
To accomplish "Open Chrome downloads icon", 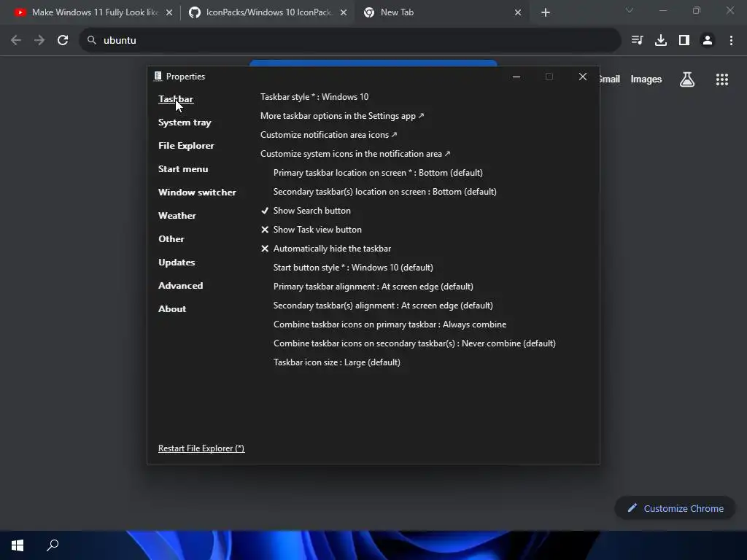I will pyautogui.click(x=661, y=41).
